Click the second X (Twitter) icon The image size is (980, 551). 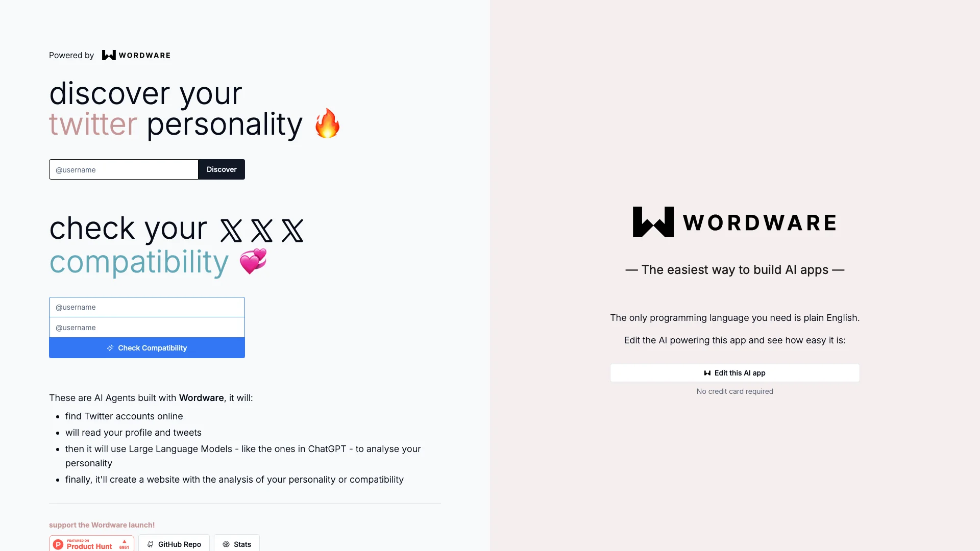point(261,230)
